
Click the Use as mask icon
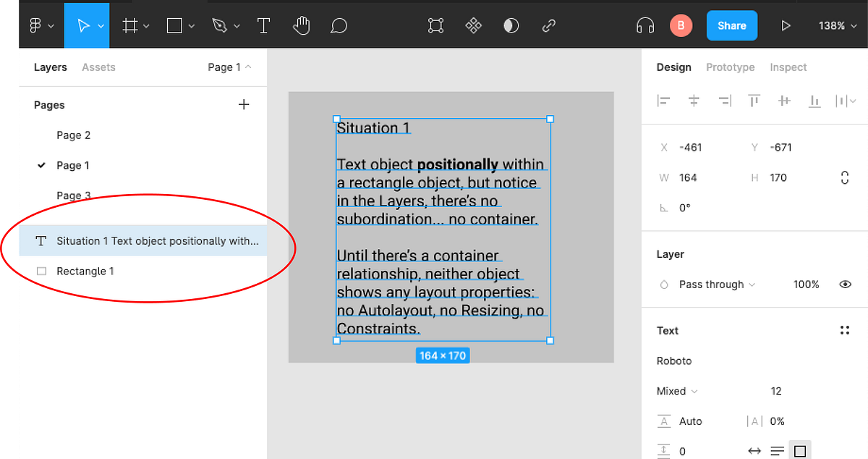click(511, 25)
